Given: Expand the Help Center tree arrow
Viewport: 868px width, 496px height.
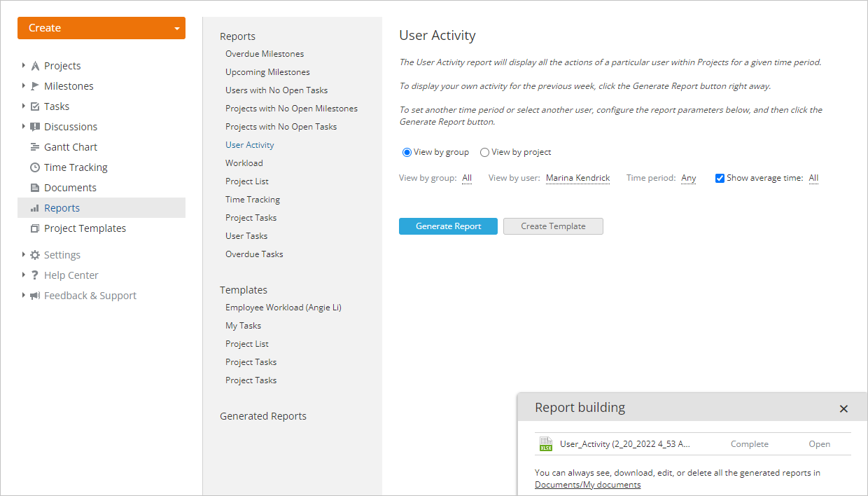Looking at the screenshot, I should click(24, 275).
